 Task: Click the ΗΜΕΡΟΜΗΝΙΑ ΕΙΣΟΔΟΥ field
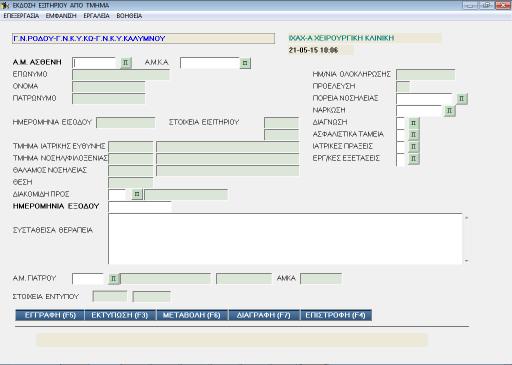pyautogui.click(x=126, y=122)
